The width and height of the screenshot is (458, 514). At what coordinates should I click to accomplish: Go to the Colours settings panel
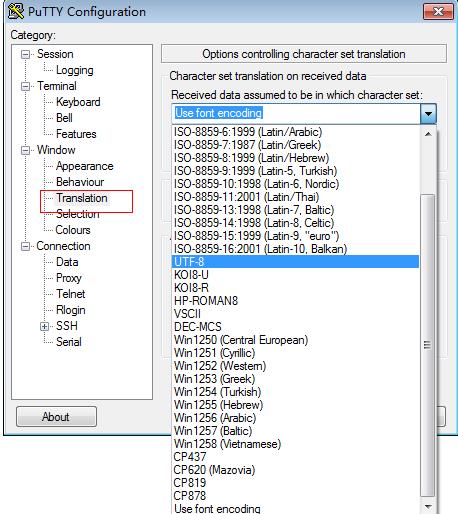[73, 230]
